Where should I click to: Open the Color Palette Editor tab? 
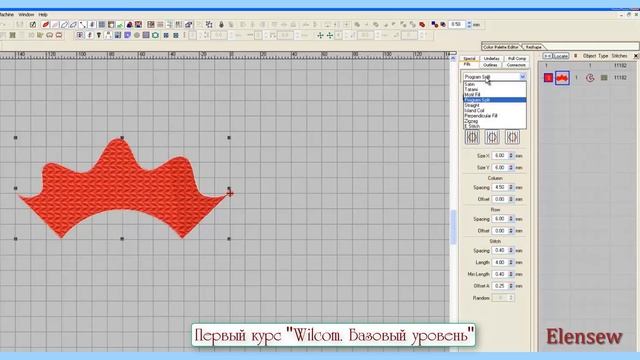(x=500, y=47)
